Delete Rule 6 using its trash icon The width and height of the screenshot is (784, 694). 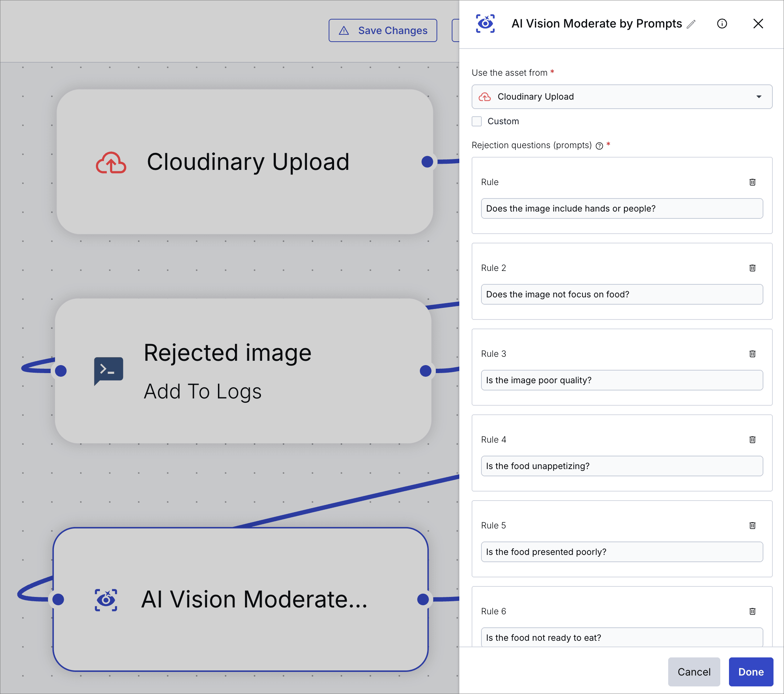752,611
